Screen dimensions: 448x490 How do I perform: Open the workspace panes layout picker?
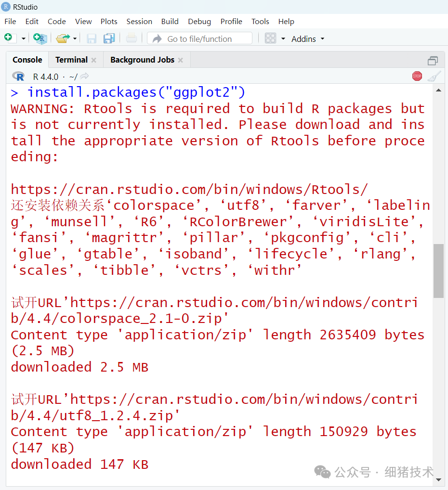[271, 38]
